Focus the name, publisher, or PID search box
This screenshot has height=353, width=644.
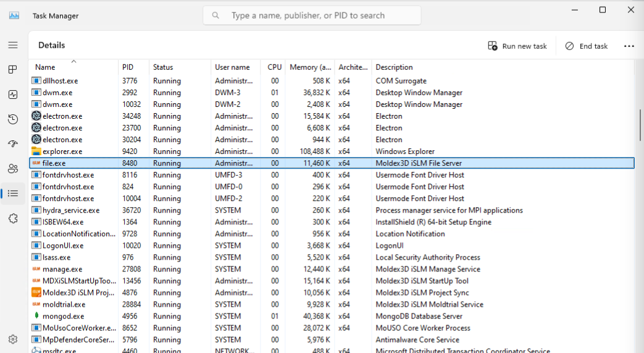click(312, 15)
